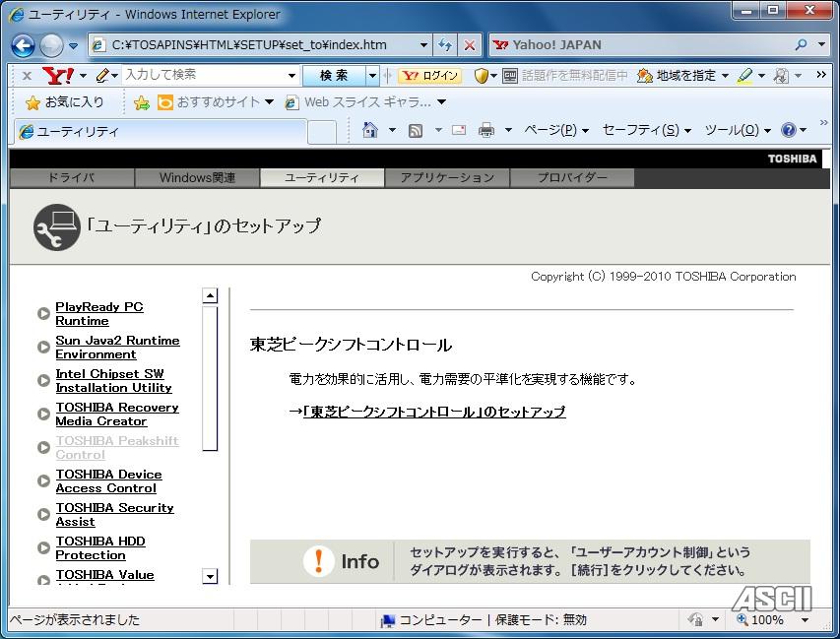Click the Y! ログイン login button

point(429,76)
